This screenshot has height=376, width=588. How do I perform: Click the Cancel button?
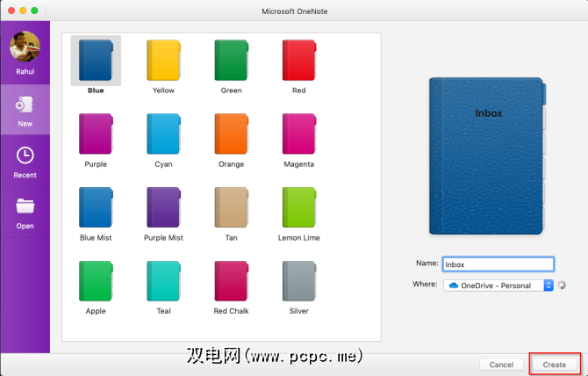pyautogui.click(x=501, y=365)
